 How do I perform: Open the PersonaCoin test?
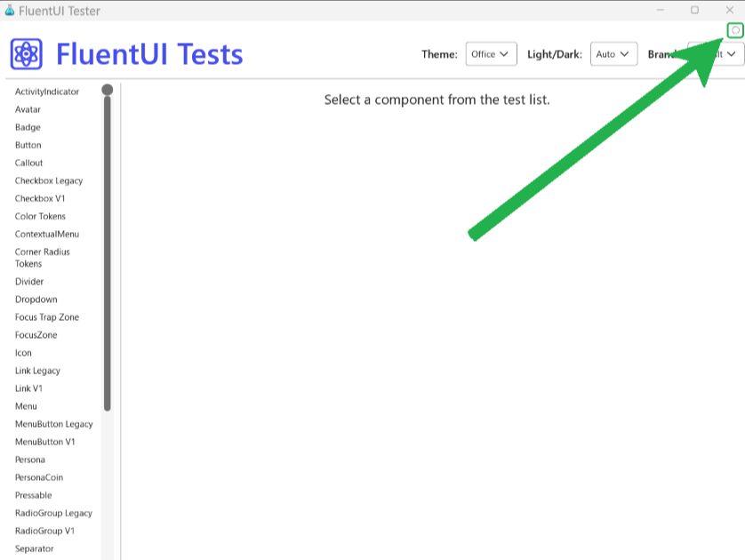pyautogui.click(x=39, y=477)
